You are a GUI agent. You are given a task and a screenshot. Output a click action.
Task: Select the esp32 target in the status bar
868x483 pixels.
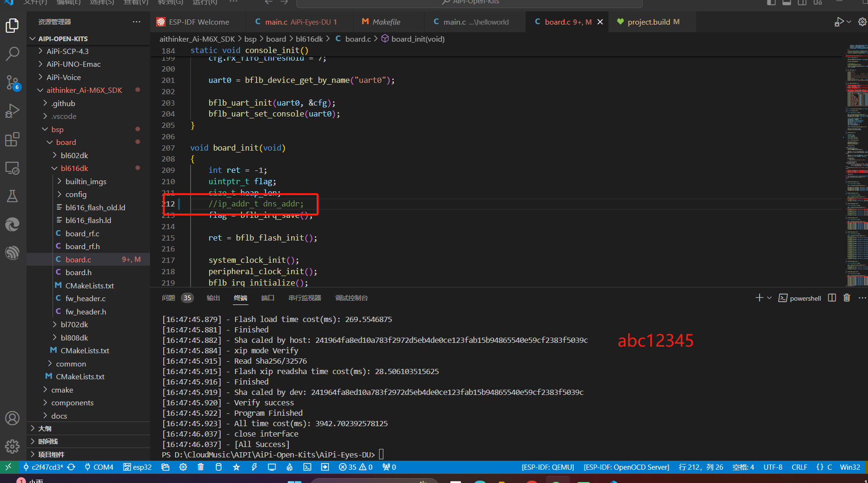point(137,467)
